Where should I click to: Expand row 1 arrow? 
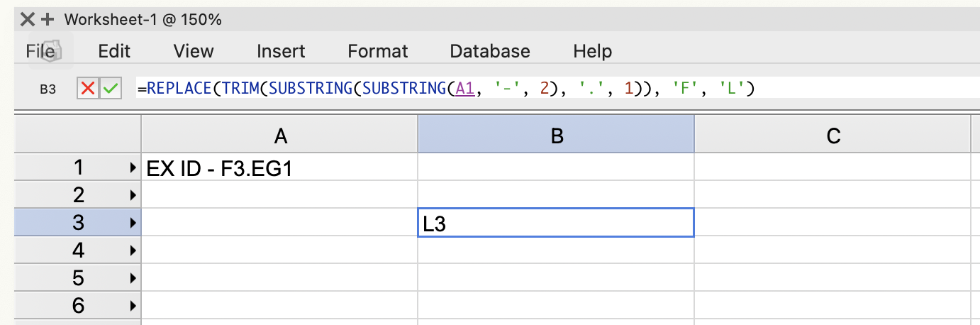[133, 168]
